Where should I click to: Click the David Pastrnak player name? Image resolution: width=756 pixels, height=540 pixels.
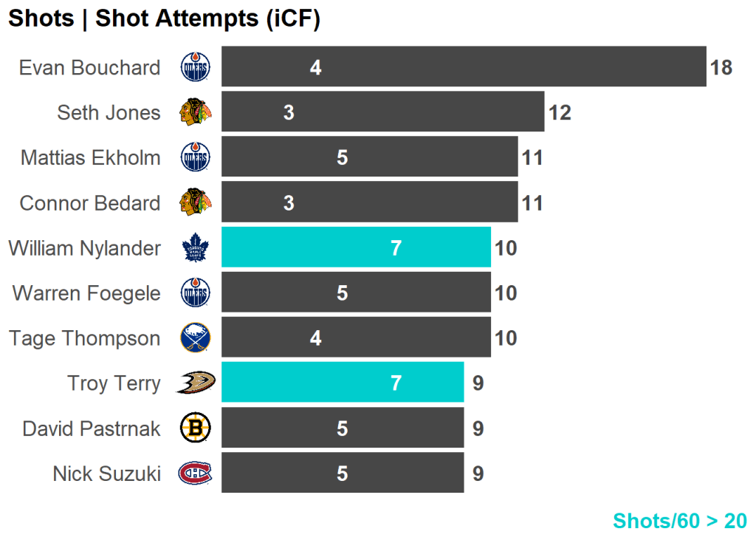point(92,428)
